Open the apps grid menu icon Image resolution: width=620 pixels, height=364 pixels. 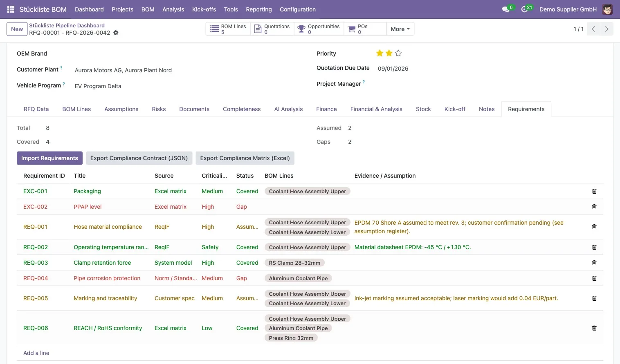point(11,9)
